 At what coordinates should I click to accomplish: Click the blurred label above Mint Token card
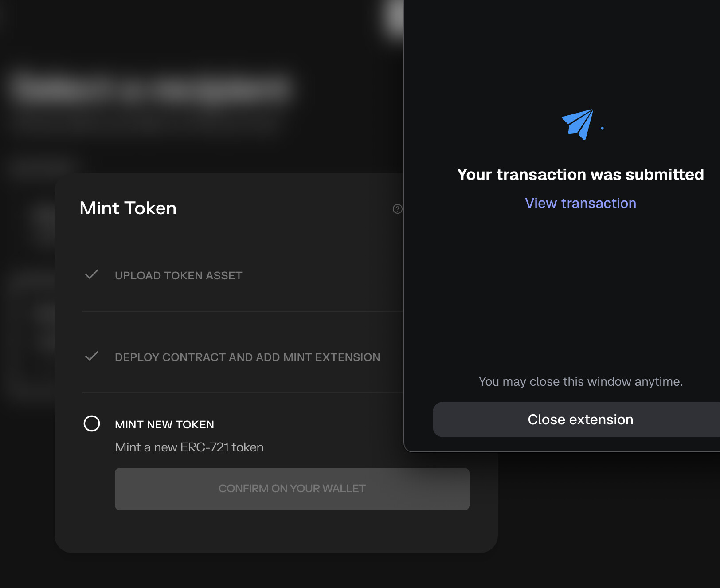point(40,166)
